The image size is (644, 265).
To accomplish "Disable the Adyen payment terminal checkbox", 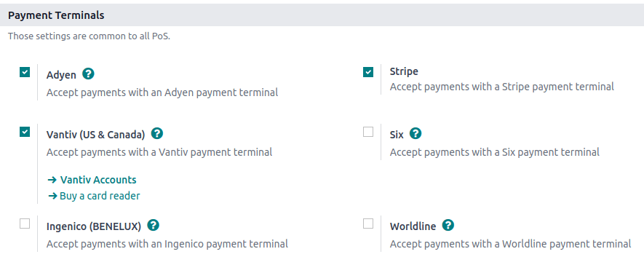I will pos(25,72).
